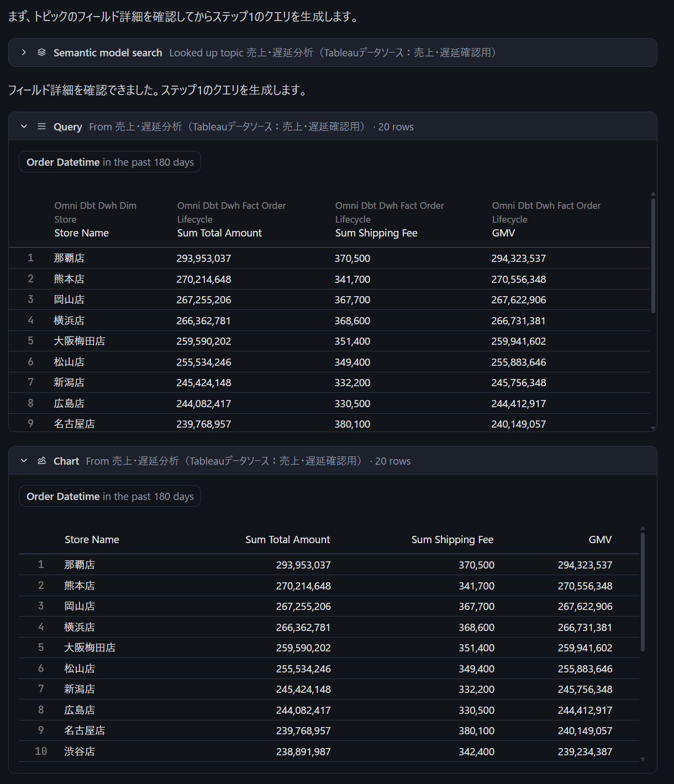
Task: Select 那覇店 row in the Query table
Action: 69,258
